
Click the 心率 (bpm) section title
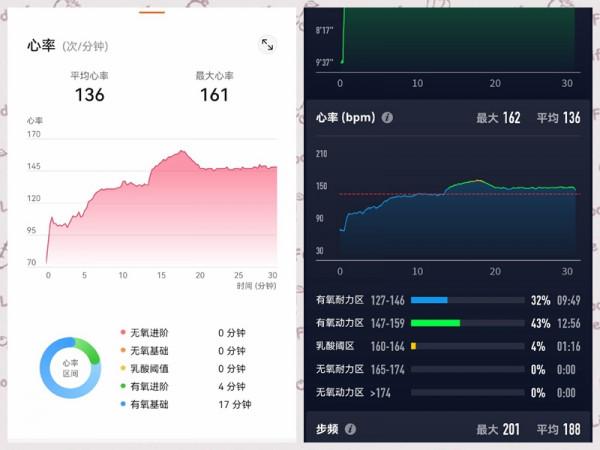pyautogui.click(x=346, y=117)
